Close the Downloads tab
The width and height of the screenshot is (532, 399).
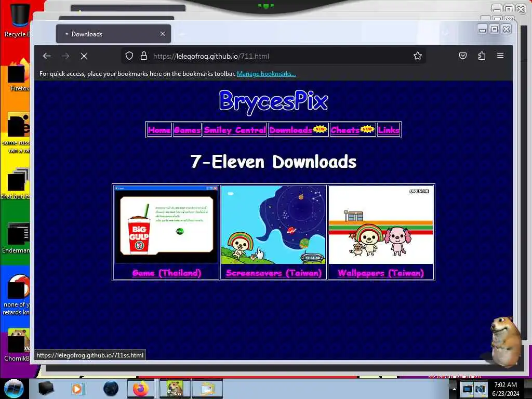point(163,34)
